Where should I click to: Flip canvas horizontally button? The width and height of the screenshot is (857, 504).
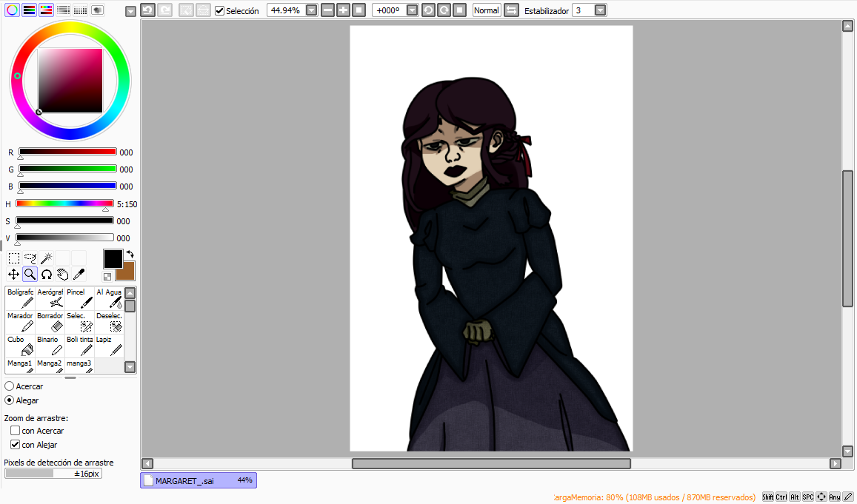pyautogui.click(x=511, y=10)
